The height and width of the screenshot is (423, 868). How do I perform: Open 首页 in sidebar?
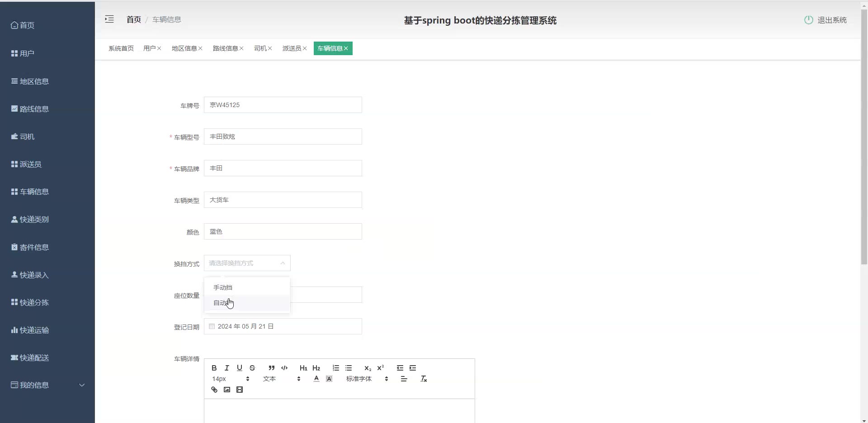point(47,25)
